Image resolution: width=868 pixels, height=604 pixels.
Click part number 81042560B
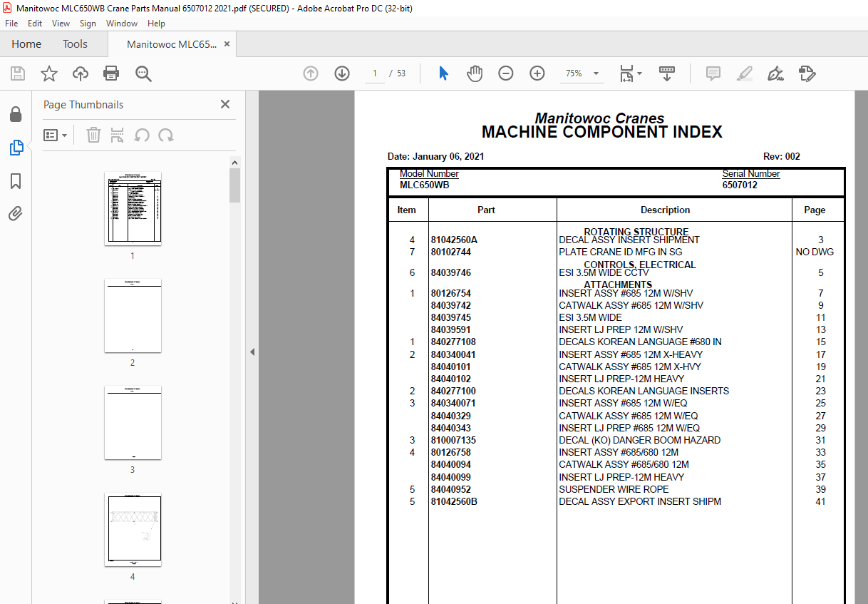[x=454, y=502]
